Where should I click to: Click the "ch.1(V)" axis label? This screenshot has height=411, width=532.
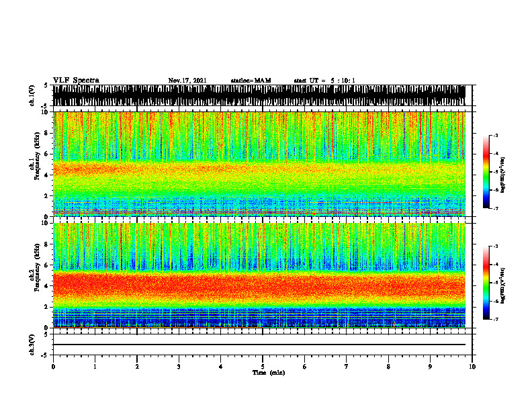coord(32,95)
